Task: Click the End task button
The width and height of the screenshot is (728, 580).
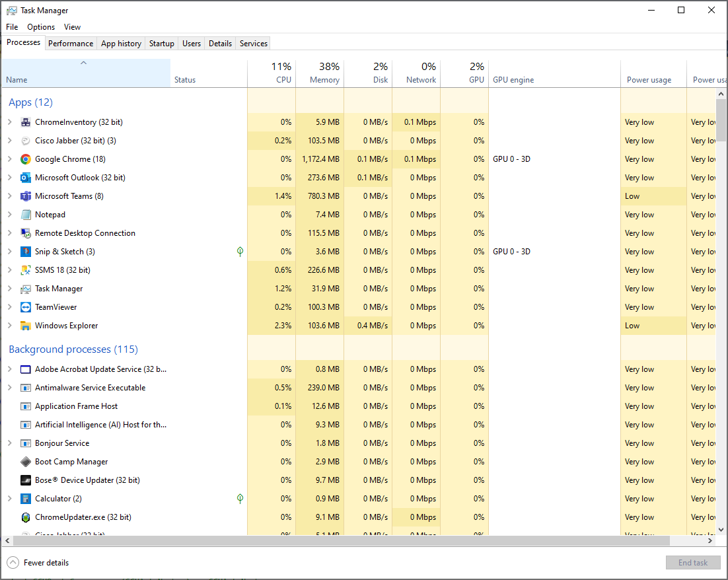Action: (x=693, y=563)
